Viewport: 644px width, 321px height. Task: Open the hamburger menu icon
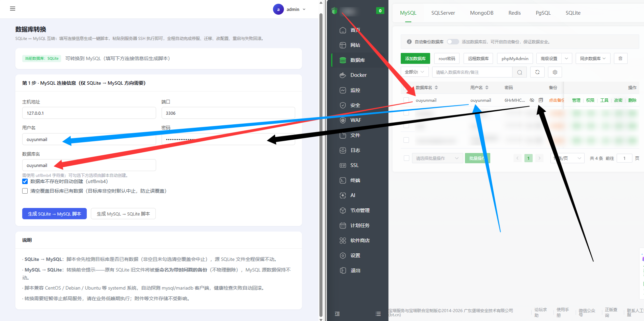[x=13, y=9]
